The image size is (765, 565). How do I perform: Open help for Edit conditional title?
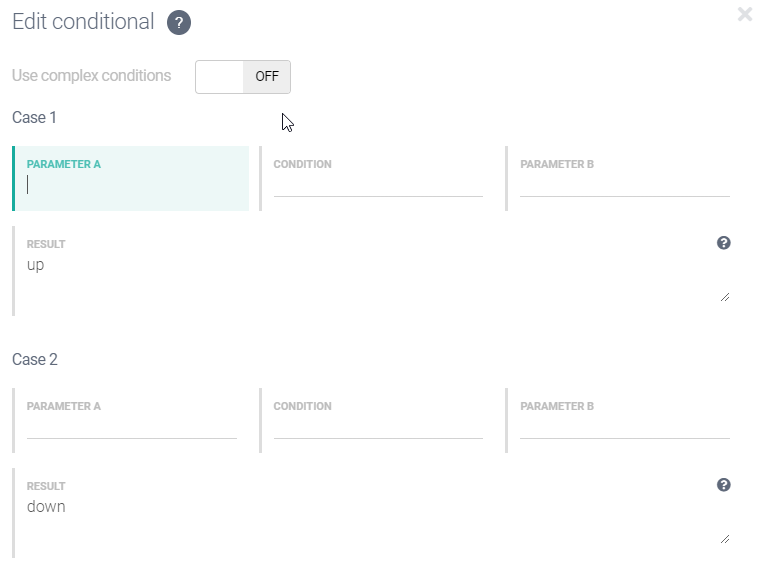tap(179, 23)
